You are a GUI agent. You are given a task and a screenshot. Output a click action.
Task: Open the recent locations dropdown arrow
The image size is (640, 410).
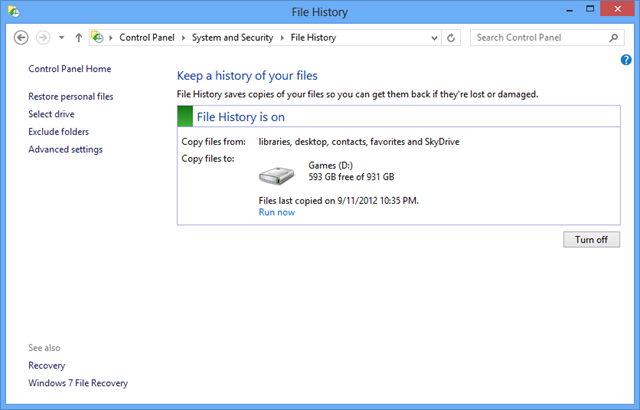coord(62,37)
